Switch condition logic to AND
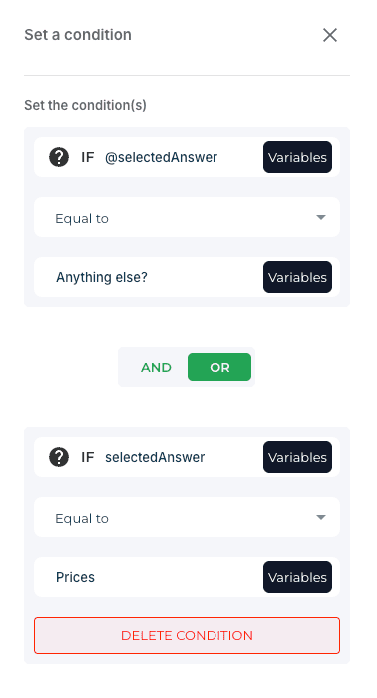Viewport: 377px width, 698px height. [156, 367]
